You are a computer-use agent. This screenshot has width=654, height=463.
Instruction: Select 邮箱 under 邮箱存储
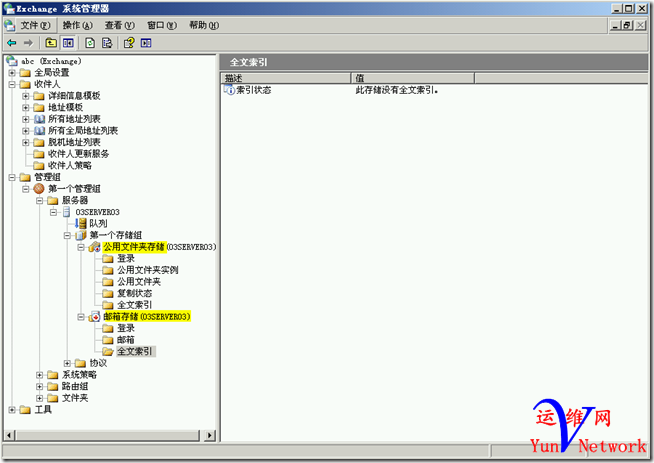[126, 340]
